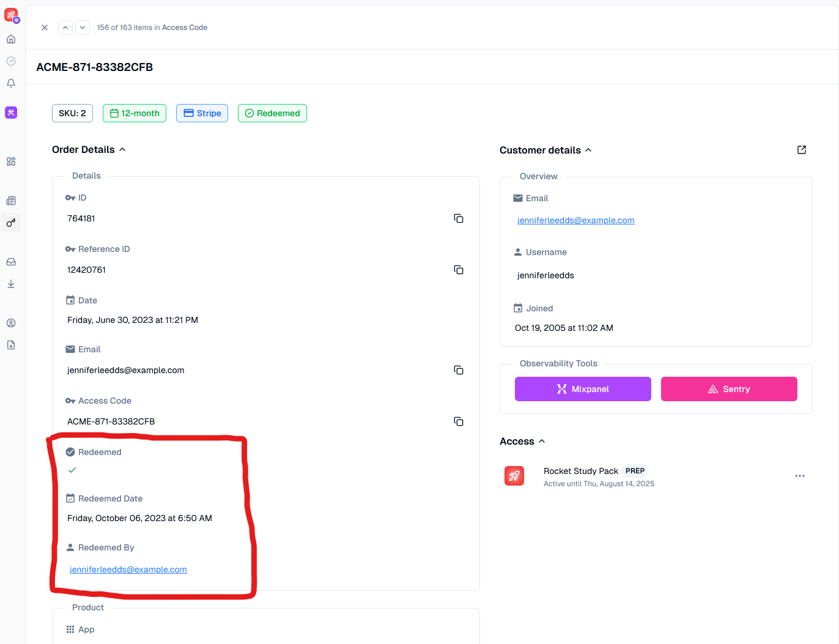Copy the order email address
The width and height of the screenshot is (839, 644).
click(x=458, y=370)
